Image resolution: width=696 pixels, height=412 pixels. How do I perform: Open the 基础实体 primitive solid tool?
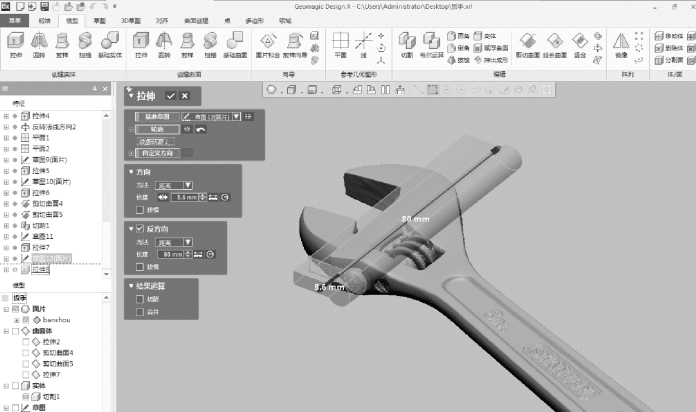110,45
